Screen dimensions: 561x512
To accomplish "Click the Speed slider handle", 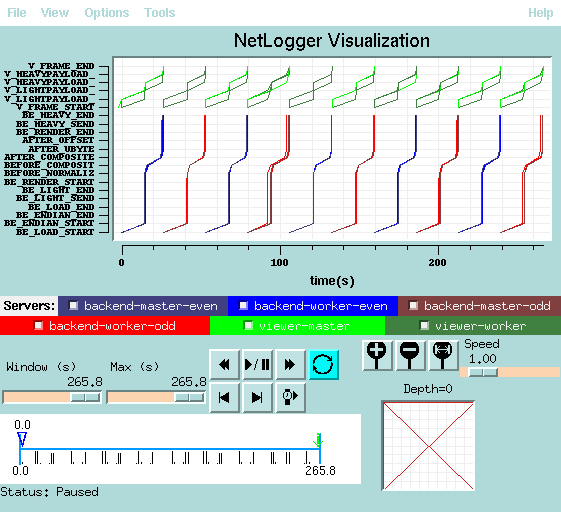I will 483,372.
